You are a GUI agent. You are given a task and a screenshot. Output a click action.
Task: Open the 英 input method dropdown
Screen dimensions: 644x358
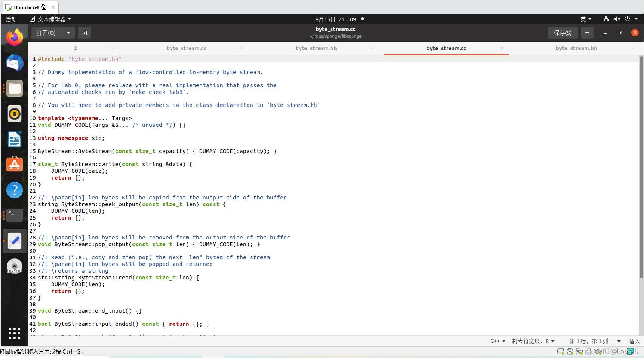click(x=586, y=19)
